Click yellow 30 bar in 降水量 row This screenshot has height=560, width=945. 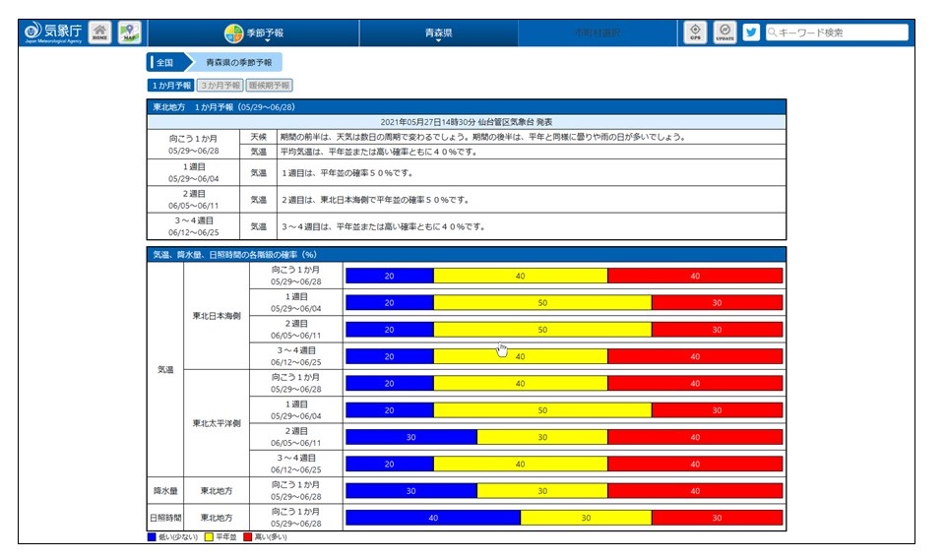click(542, 491)
